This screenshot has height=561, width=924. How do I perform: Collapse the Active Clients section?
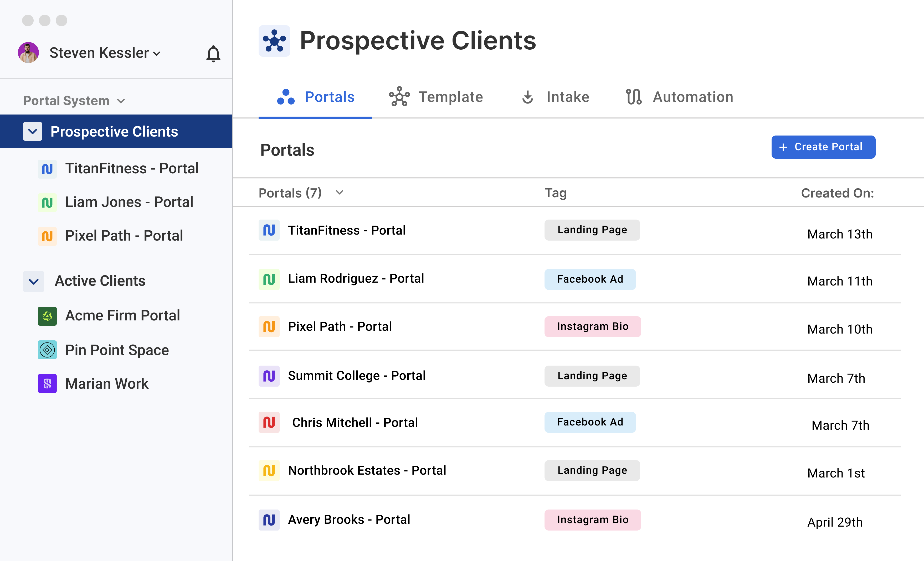click(34, 282)
